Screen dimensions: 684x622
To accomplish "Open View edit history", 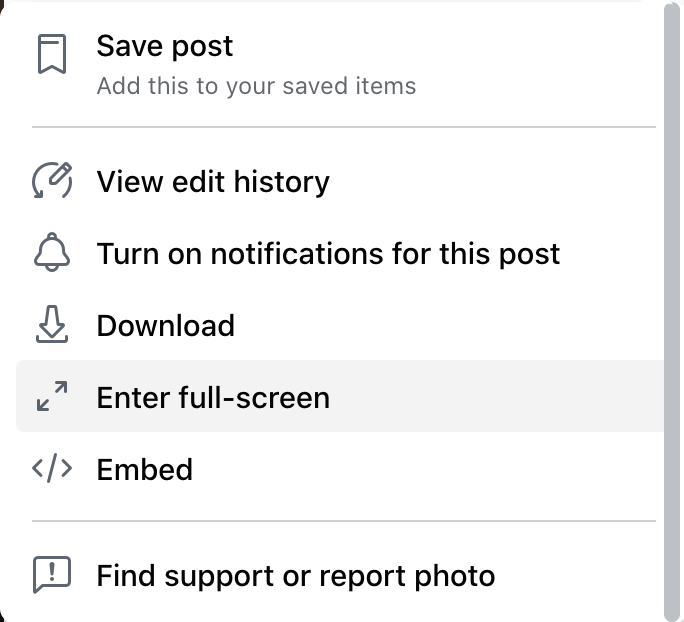I will [x=340, y=181].
